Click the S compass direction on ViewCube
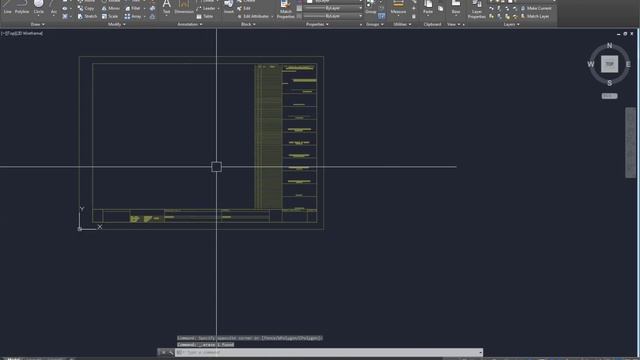 tap(609, 83)
